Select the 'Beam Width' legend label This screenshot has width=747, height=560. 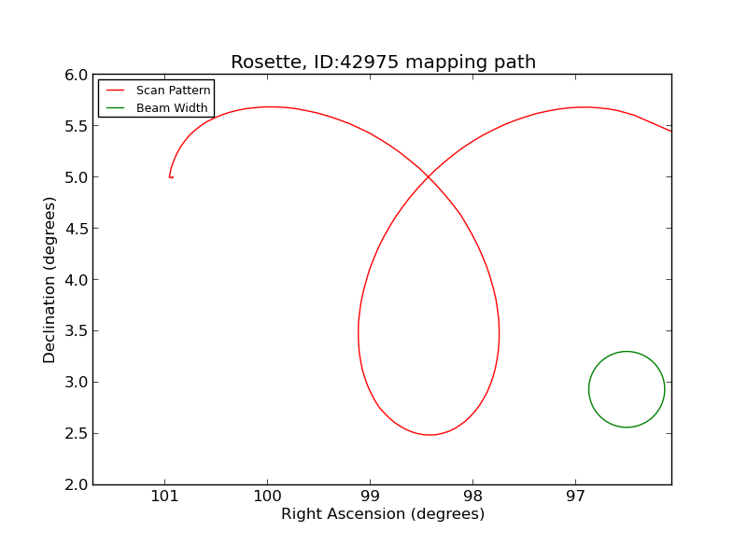pyautogui.click(x=172, y=108)
